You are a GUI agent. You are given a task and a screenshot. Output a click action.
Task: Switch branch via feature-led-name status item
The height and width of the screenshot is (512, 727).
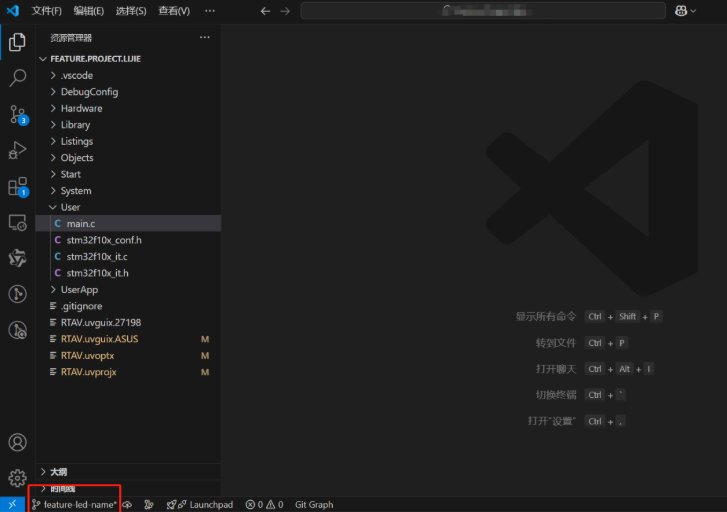[74, 505]
